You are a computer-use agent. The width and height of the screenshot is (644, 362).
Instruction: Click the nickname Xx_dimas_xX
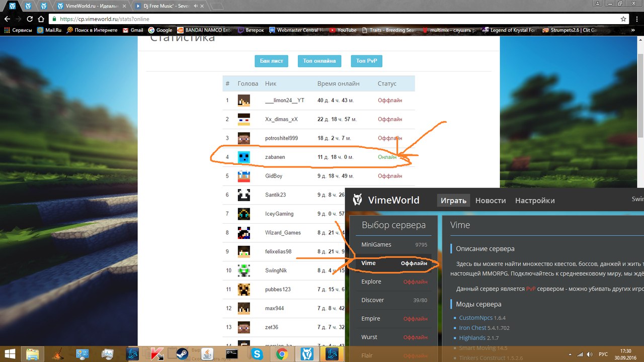click(x=281, y=119)
